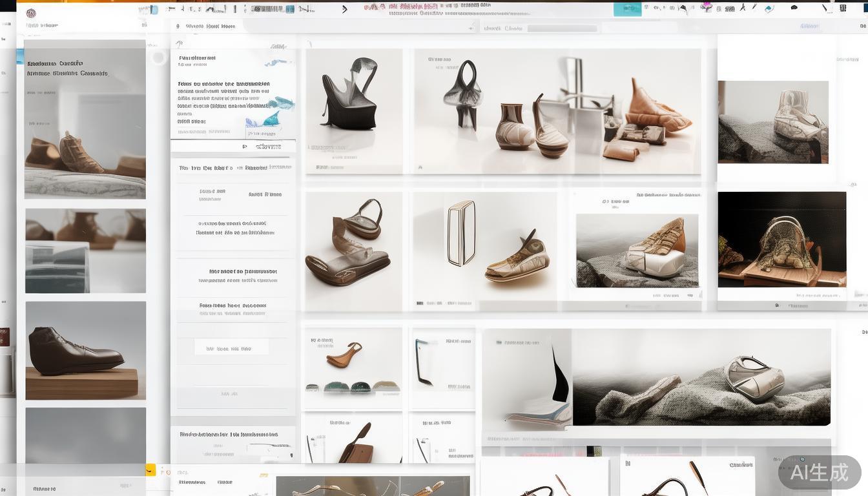Open the black high-heel chair product image
Screen dimensions: 868x496
point(353,110)
